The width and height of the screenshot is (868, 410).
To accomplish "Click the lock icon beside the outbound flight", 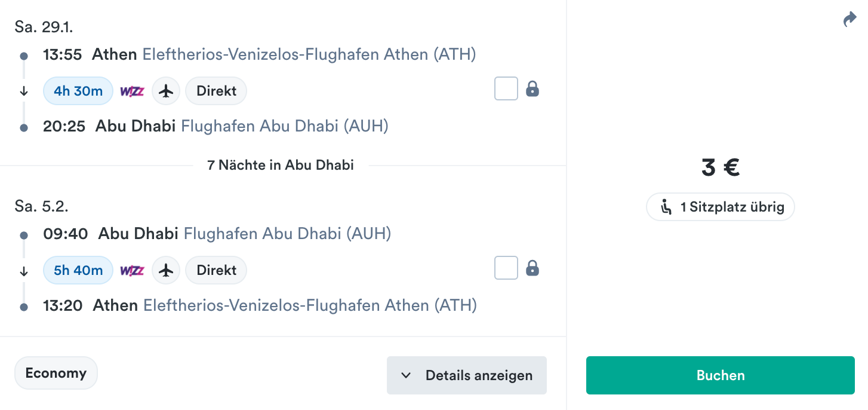I will pyautogui.click(x=533, y=89).
